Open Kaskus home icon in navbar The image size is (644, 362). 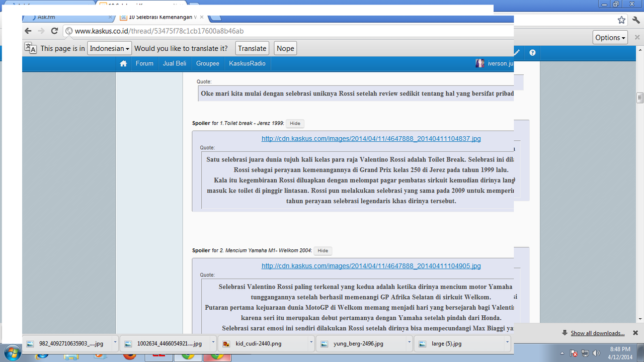[123, 63]
